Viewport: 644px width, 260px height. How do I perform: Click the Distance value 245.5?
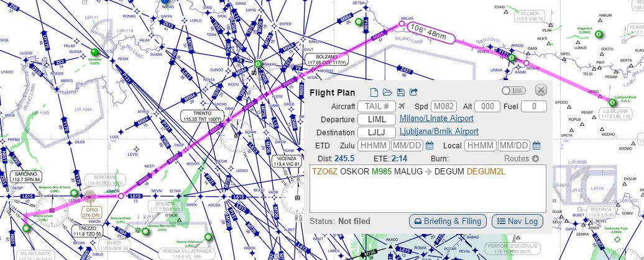click(x=344, y=159)
